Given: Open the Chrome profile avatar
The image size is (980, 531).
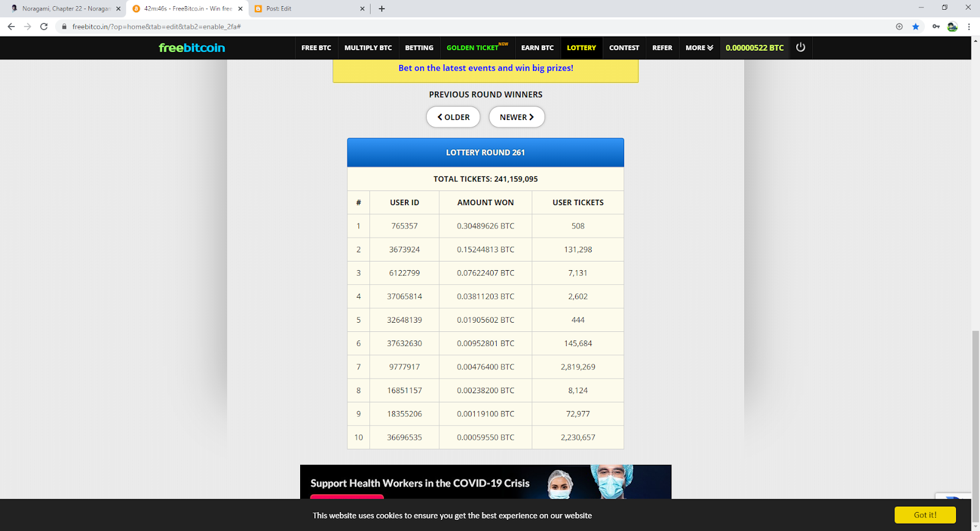Looking at the screenshot, I should click(952, 26).
